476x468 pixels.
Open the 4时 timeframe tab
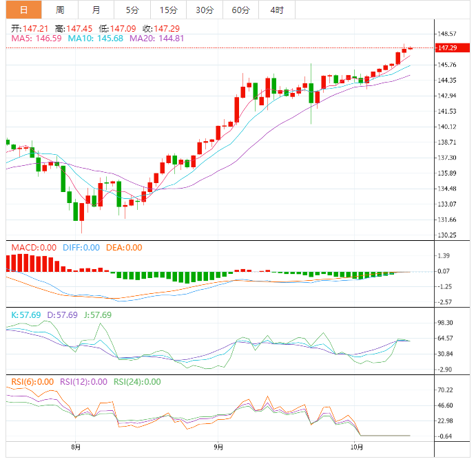(x=276, y=10)
